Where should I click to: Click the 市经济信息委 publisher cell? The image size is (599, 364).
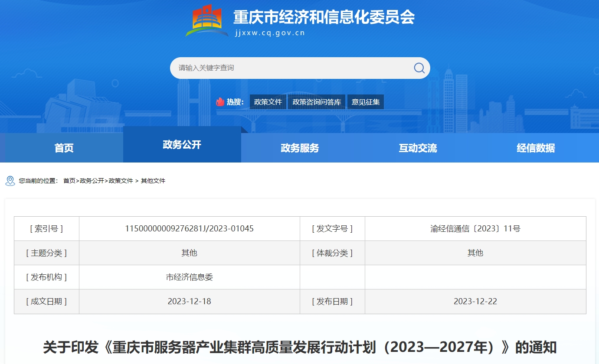(x=190, y=277)
